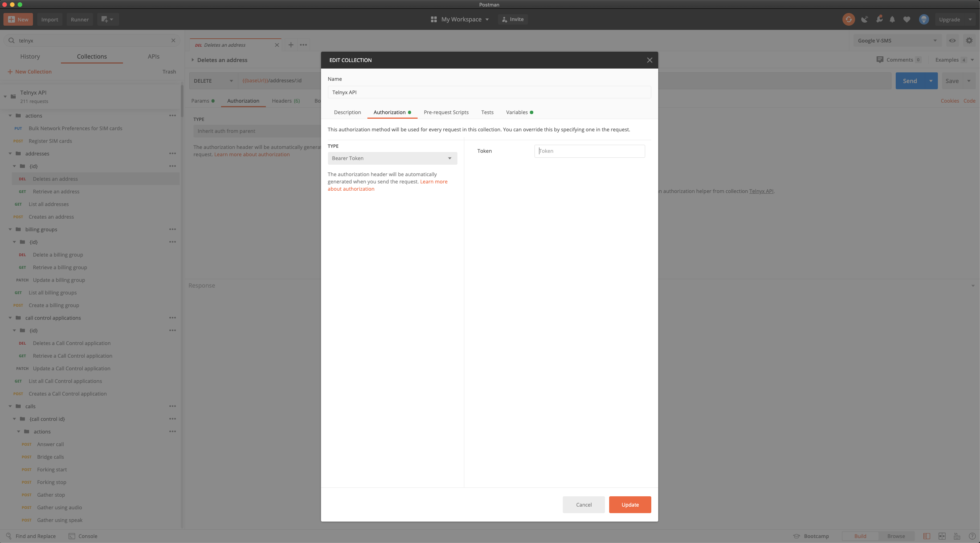Click the environment quick look eye icon
The image size is (980, 543).
pos(952,41)
